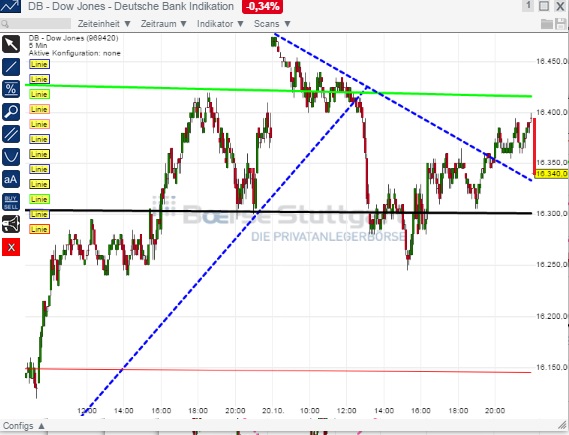Activate the magnifier zoom tool
This screenshot has width=569, height=435.
11,112
